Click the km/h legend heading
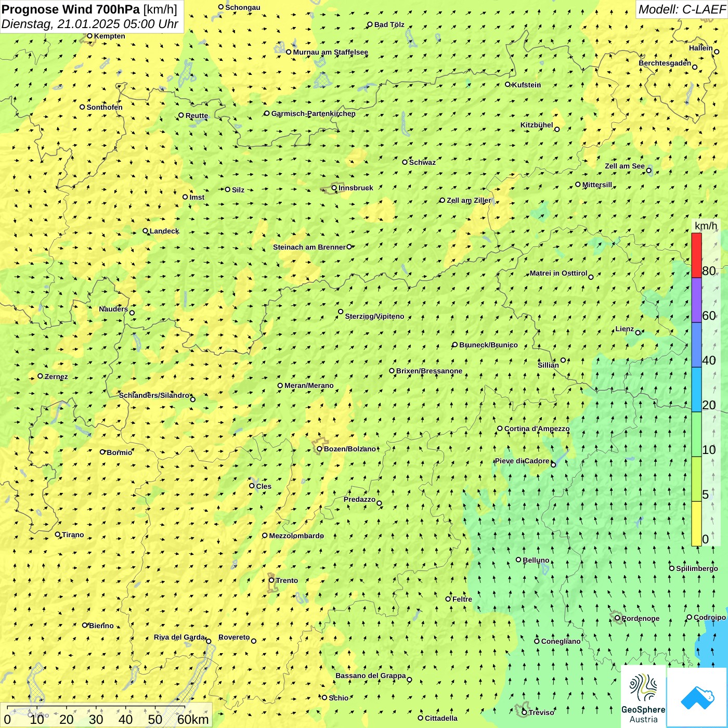The height and width of the screenshot is (728, 728). pos(706,226)
